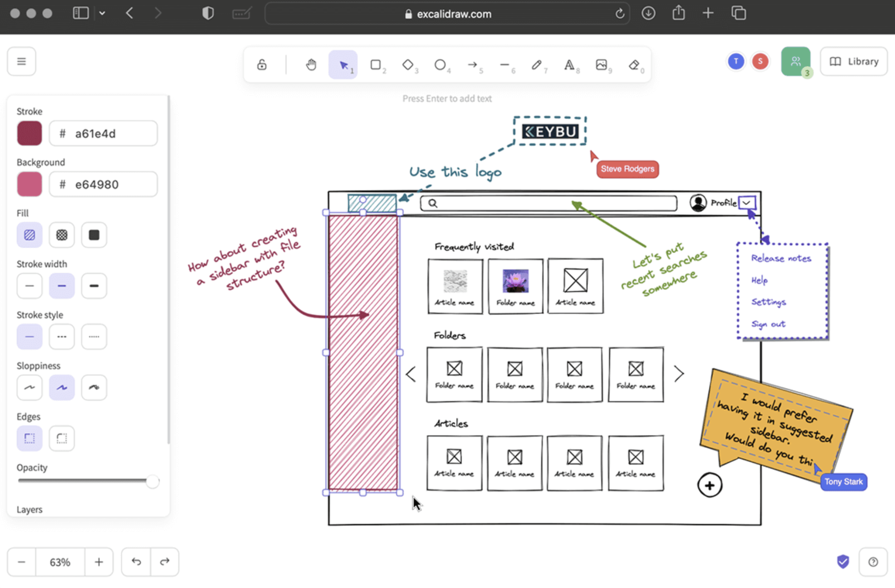Select the Text tool

point(570,65)
